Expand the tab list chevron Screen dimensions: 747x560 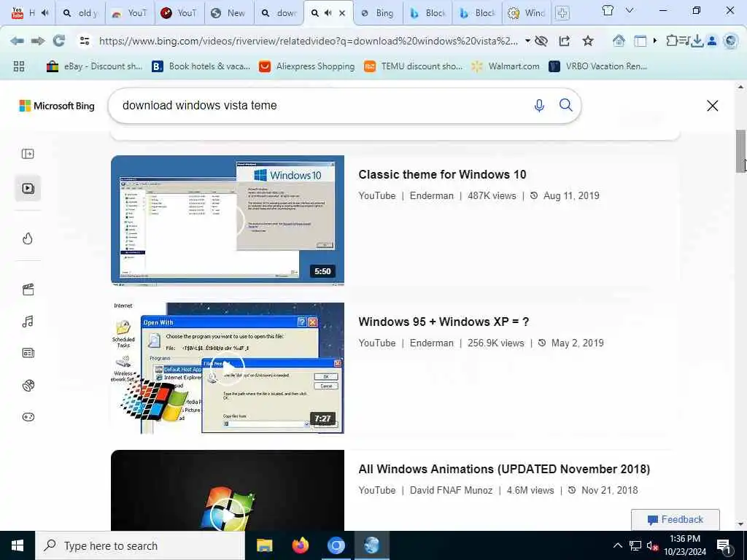click(x=630, y=10)
